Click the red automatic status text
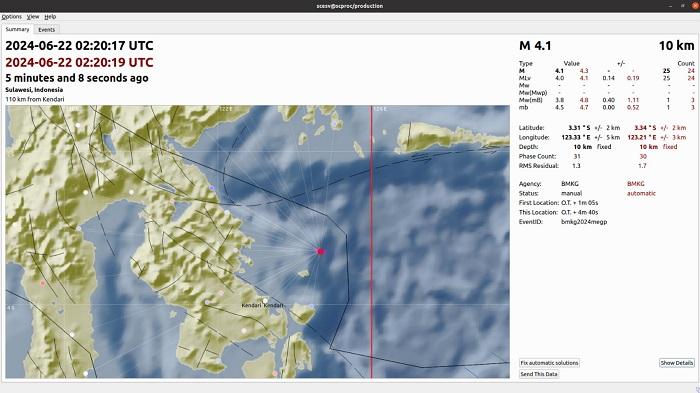The image size is (700, 393). [x=641, y=193]
